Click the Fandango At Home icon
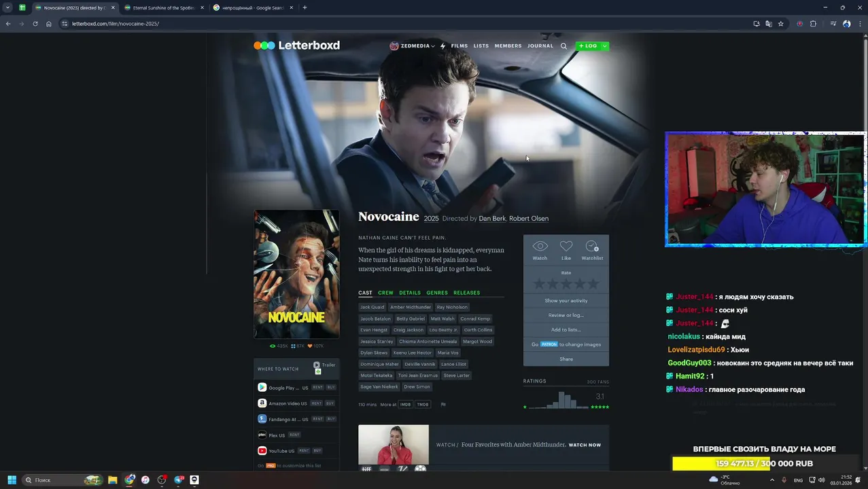 coord(262,419)
